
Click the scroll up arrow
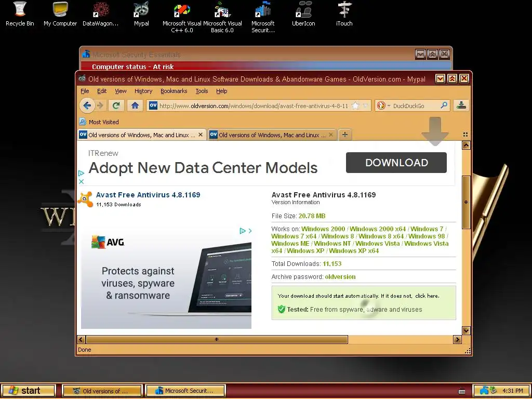coord(466,145)
